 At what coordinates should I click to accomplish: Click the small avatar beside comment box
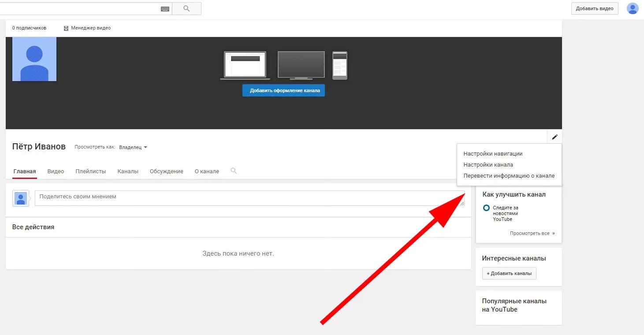pos(21,198)
